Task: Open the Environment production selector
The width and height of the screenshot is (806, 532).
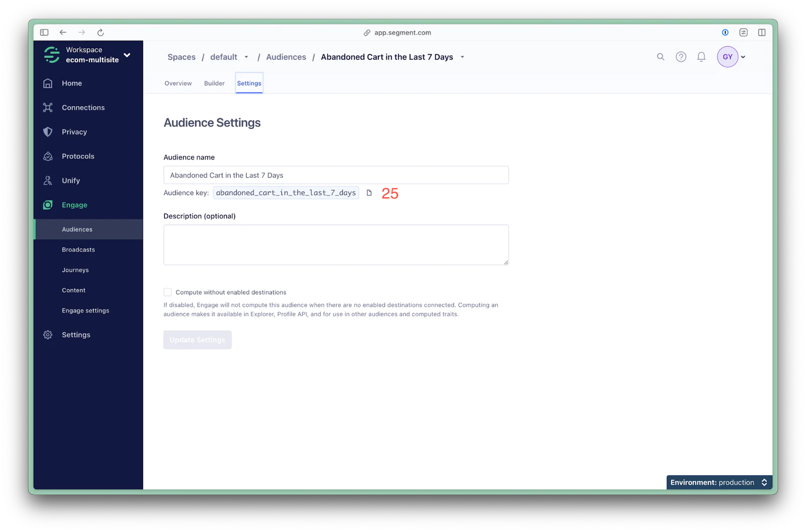Action: (719, 482)
